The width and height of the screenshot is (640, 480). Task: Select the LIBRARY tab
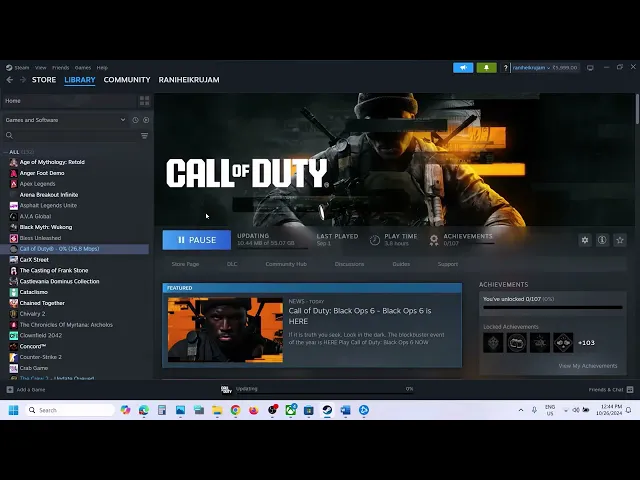[x=80, y=80]
